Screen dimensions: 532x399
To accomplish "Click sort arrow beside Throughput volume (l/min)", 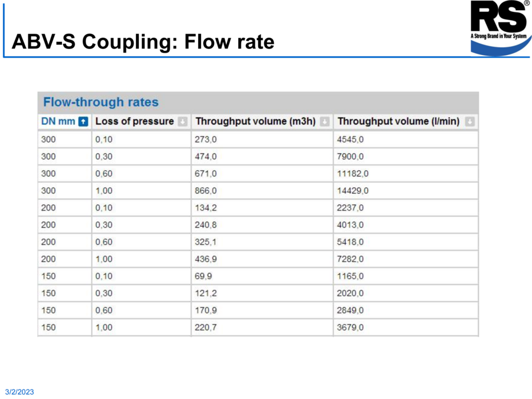I will point(469,121).
